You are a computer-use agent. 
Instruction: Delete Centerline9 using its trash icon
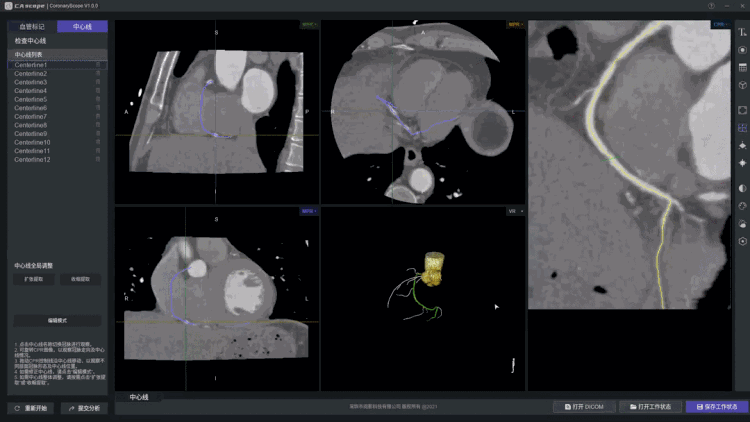98,133
